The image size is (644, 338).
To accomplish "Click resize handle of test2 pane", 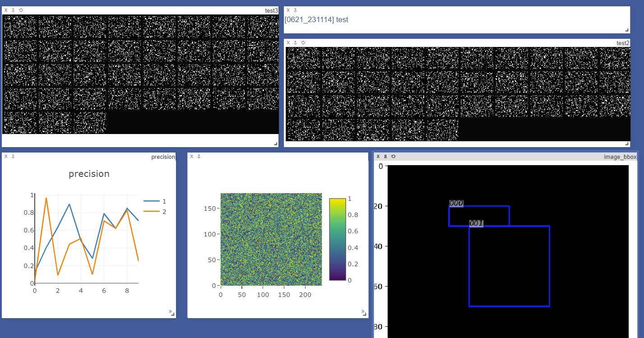I will (627, 144).
